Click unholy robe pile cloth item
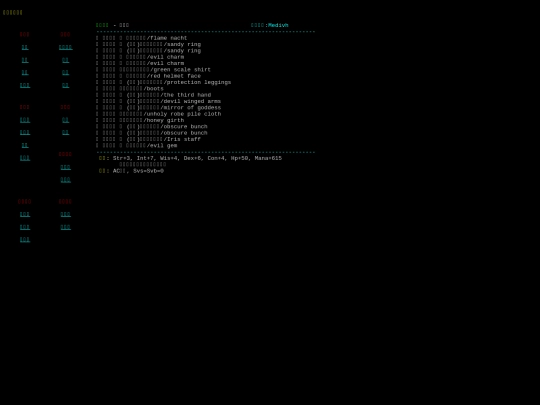 click(x=158, y=114)
